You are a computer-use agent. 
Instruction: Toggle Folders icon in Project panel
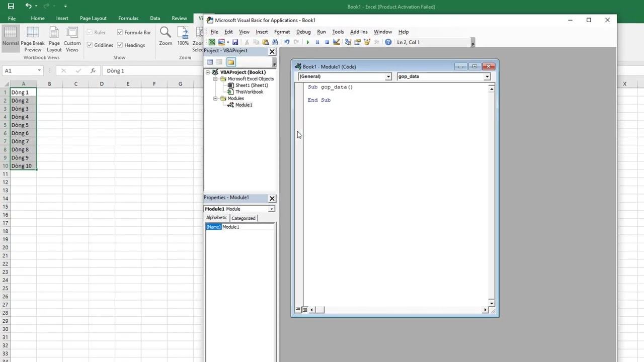[231, 62]
